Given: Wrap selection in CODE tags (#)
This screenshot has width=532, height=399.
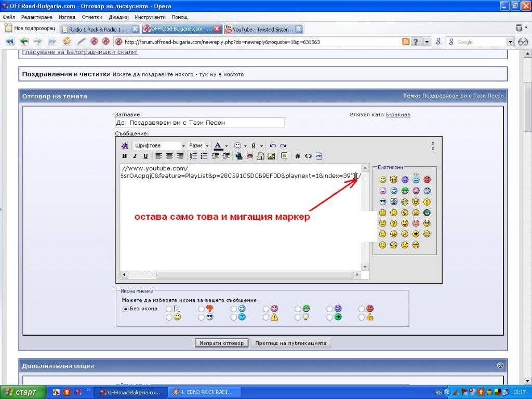Looking at the screenshot, I should 298,156.
